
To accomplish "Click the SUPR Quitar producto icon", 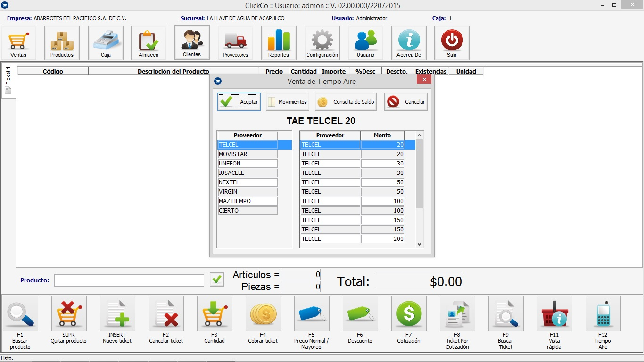I will 69,313.
